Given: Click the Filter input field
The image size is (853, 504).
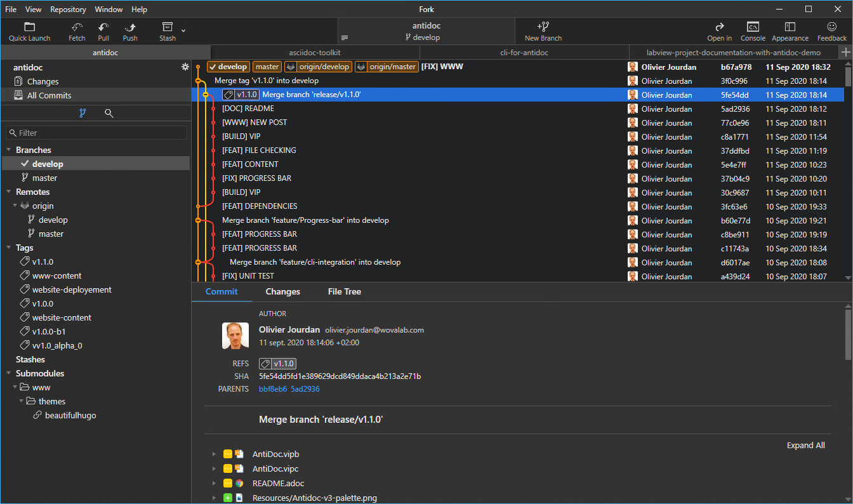Looking at the screenshot, I should [96, 133].
